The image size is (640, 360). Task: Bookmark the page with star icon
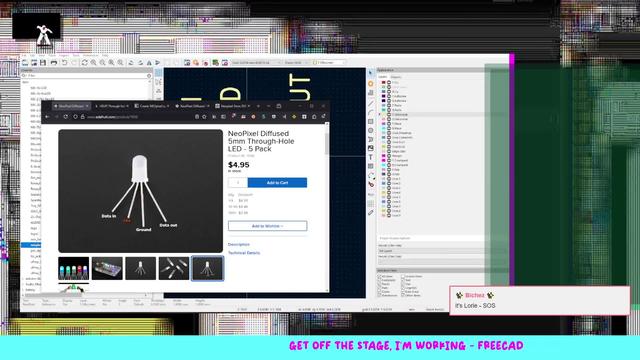[204, 117]
